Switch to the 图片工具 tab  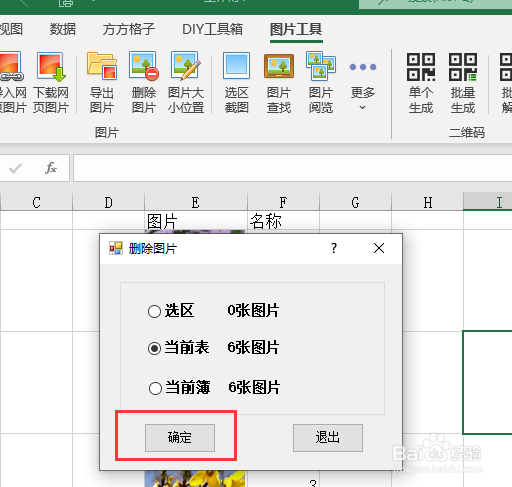click(296, 29)
